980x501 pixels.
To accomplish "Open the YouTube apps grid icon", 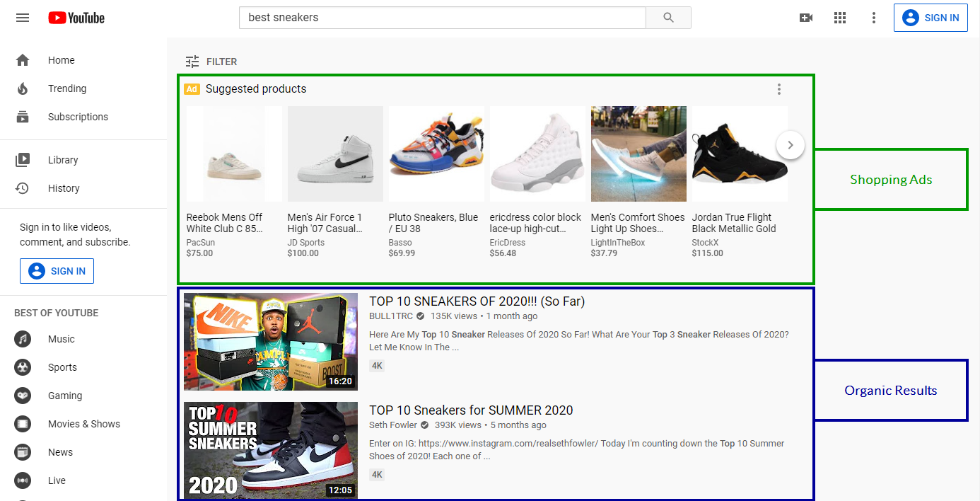I will point(840,17).
